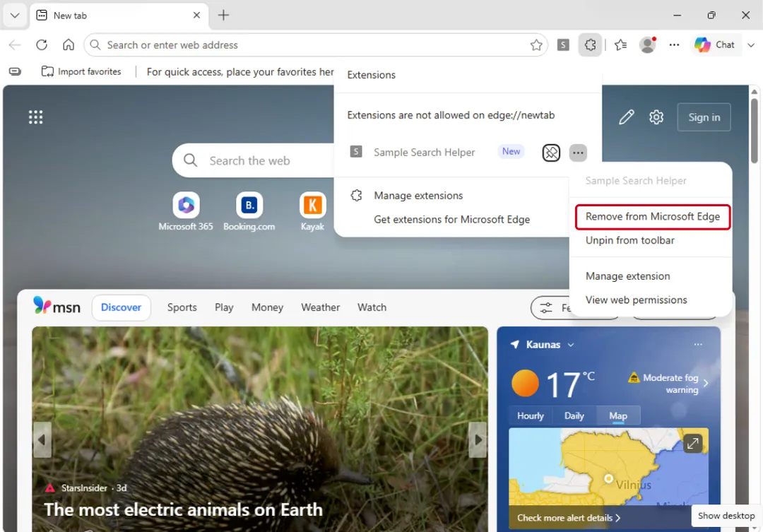Image resolution: width=763 pixels, height=532 pixels.
Task: Expand the weather map fullscreen icon
Action: pyautogui.click(x=692, y=444)
